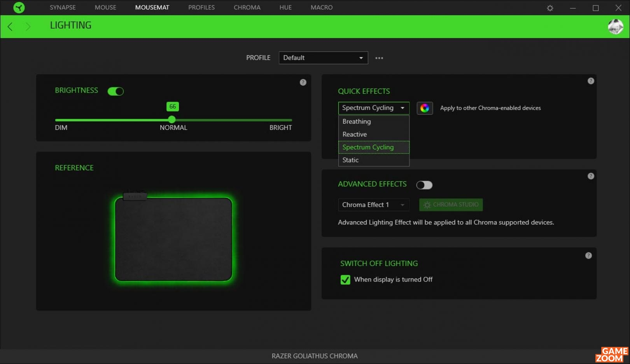
Task: Close the Razer Synapse window
Action: point(618,8)
